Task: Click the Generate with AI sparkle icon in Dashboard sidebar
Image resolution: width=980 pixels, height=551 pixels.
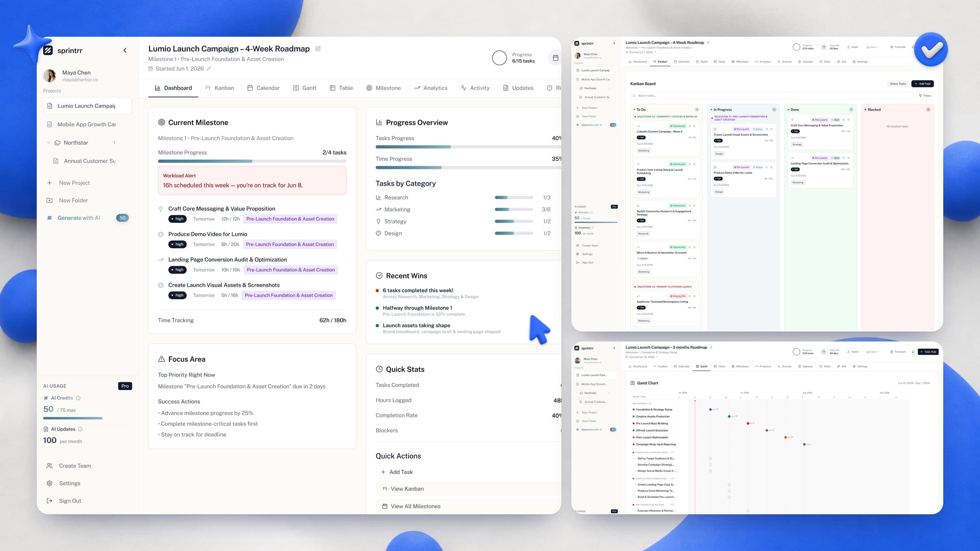Action: click(49, 218)
